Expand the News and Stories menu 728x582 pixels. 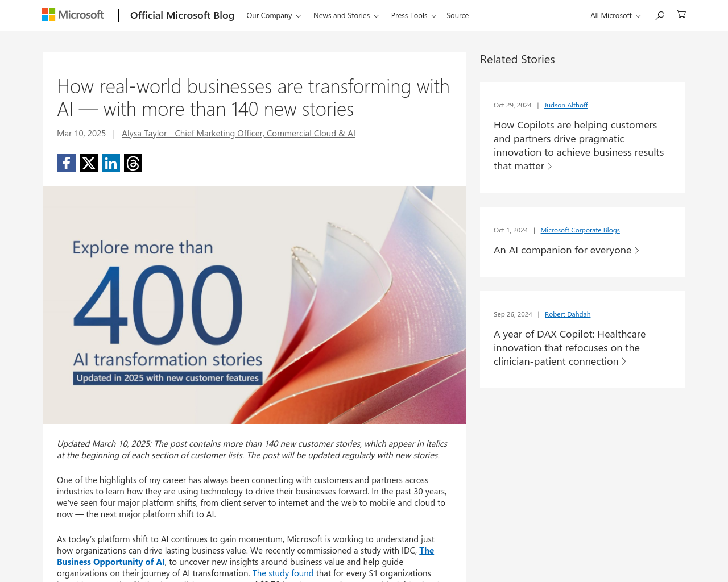pyautogui.click(x=346, y=15)
